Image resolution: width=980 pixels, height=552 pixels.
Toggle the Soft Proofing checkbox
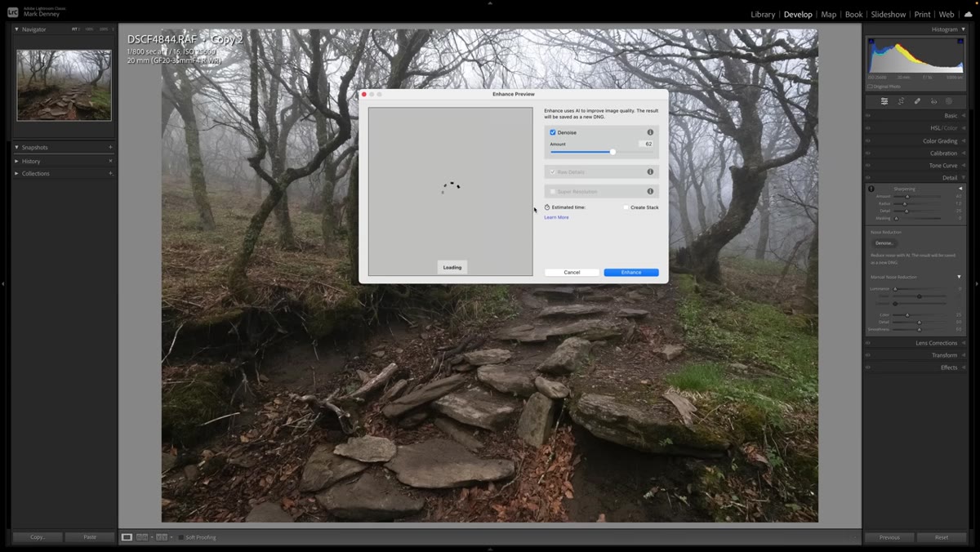(x=181, y=537)
